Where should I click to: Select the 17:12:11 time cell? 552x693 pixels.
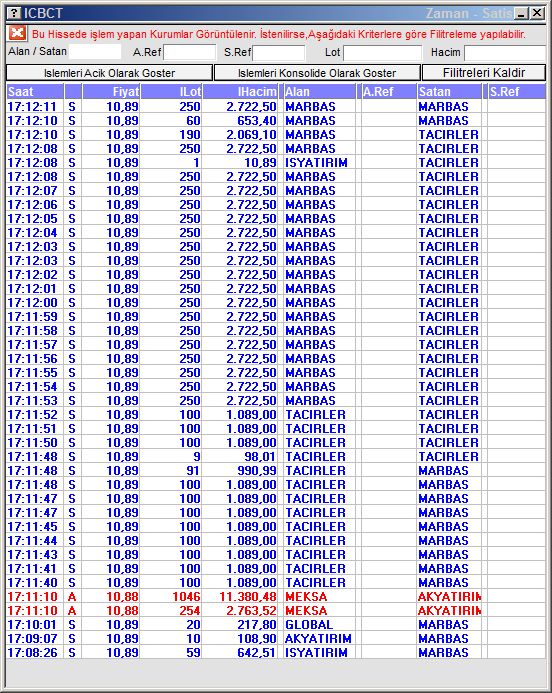(x=35, y=107)
